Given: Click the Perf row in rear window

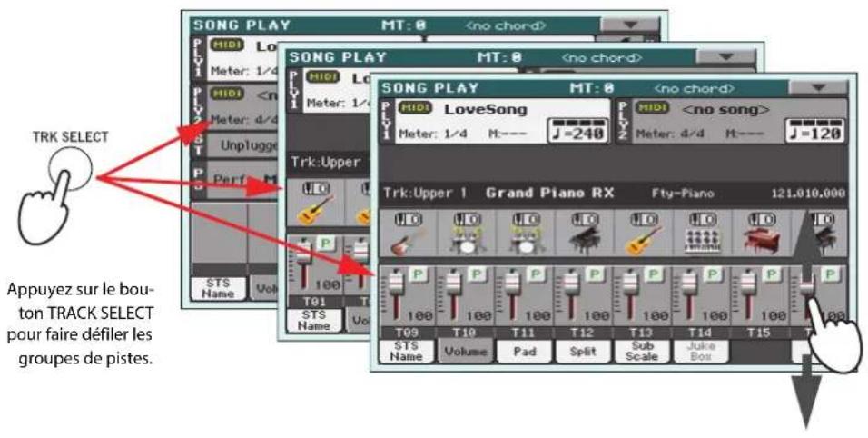Looking at the screenshot, I should [243, 179].
